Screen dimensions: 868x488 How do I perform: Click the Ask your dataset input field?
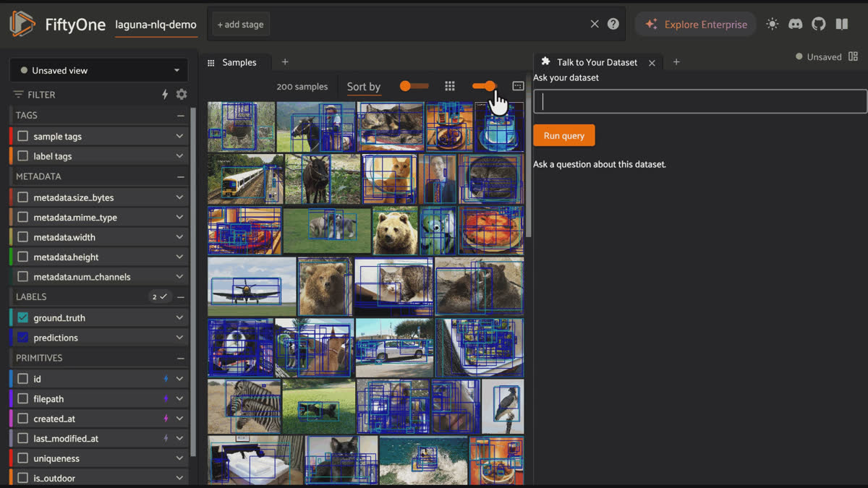700,101
